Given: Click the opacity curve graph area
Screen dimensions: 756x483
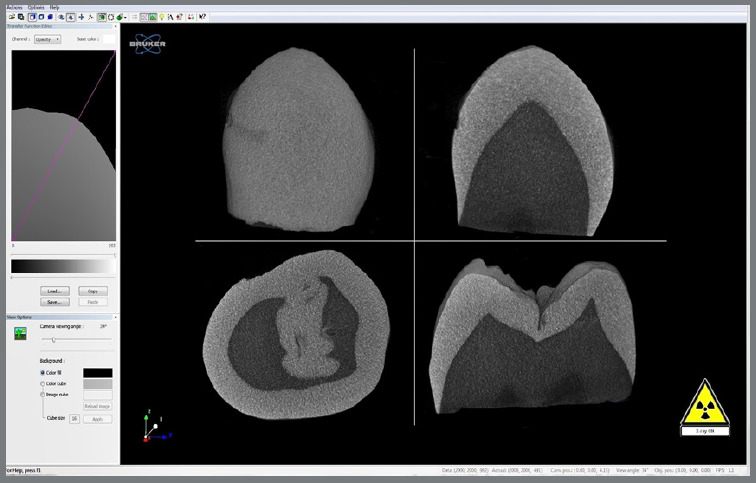Looking at the screenshot, I should (x=64, y=146).
